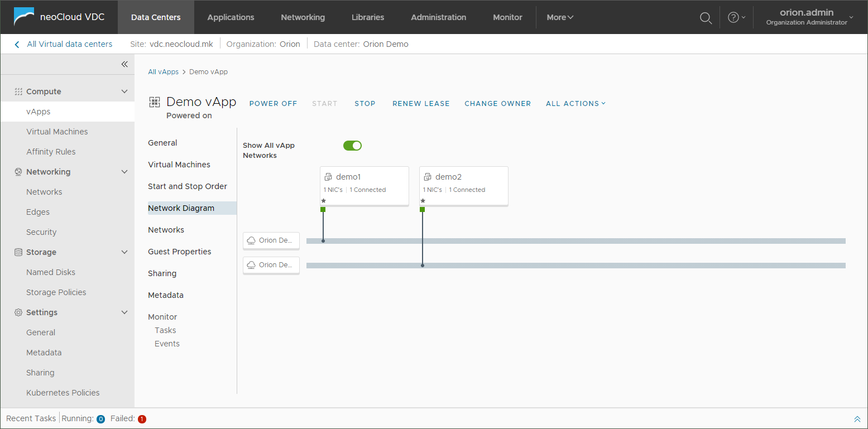
Task: Click the star icon on demo2 card
Action: (423, 200)
